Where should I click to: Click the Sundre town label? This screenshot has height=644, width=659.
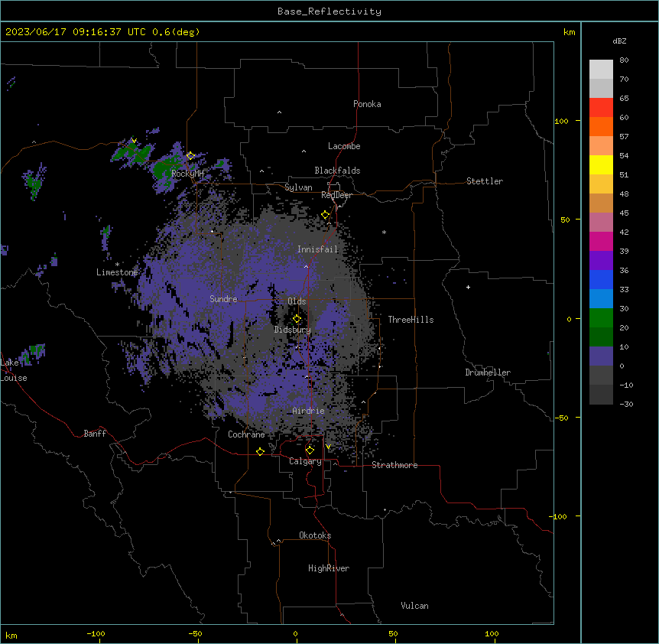tap(223, 299)
